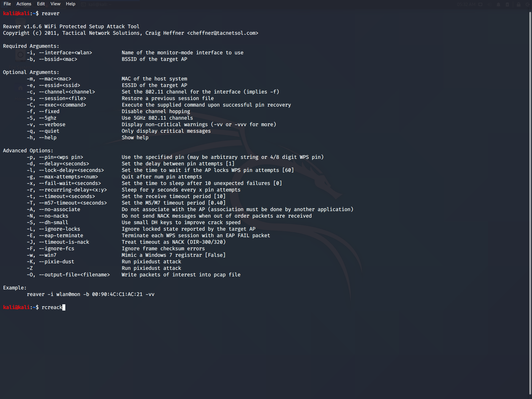Click the 'Advanced Options:' heading
The image size is (532, 399).
pyautogui.click(x=28, y=151)
